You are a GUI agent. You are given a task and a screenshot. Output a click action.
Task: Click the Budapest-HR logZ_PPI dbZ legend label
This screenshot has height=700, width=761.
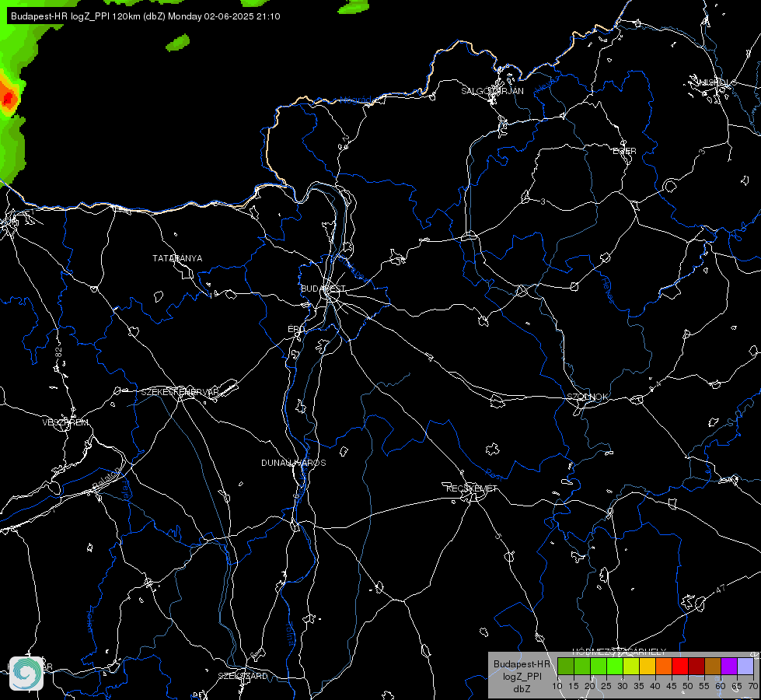522,676
